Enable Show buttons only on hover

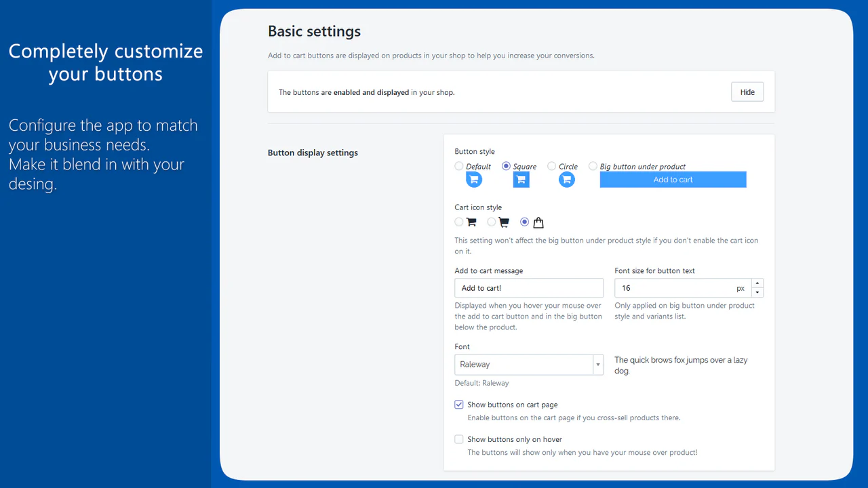[x=459, y=439]
